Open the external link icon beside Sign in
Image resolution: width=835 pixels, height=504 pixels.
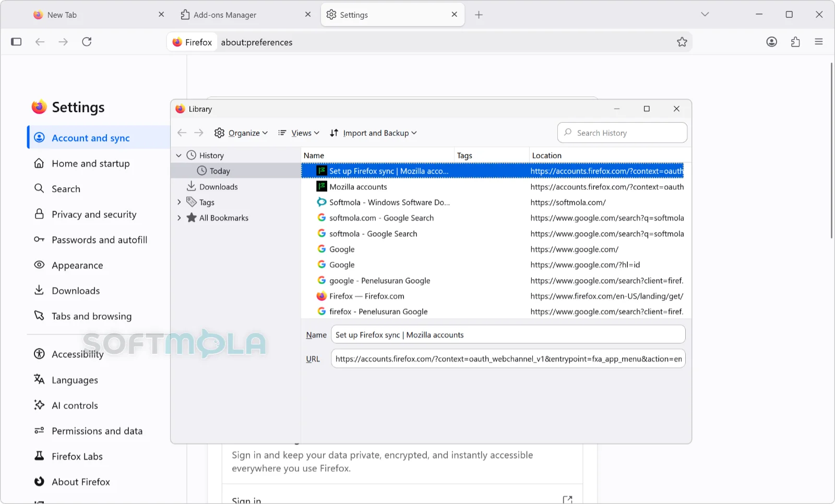[x=568, y=499]
